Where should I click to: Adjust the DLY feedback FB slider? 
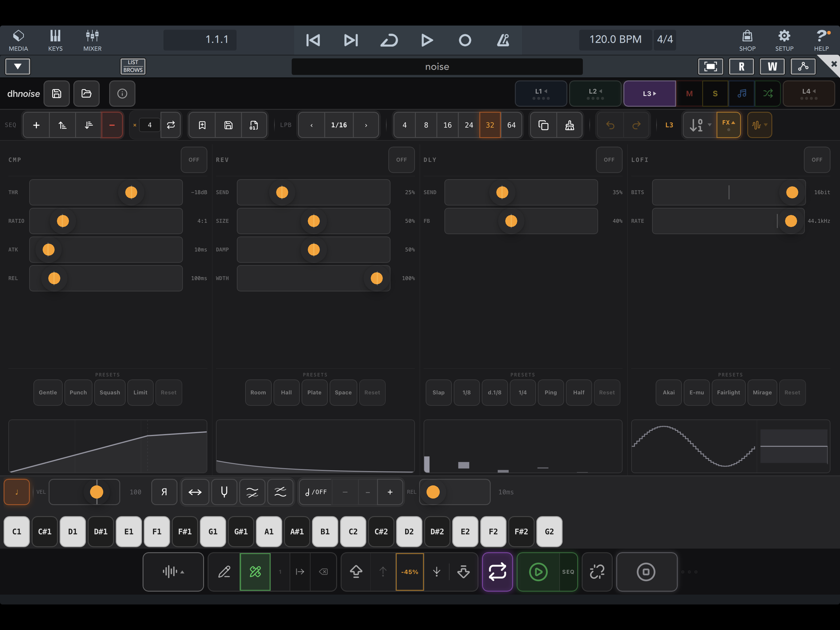521,221
